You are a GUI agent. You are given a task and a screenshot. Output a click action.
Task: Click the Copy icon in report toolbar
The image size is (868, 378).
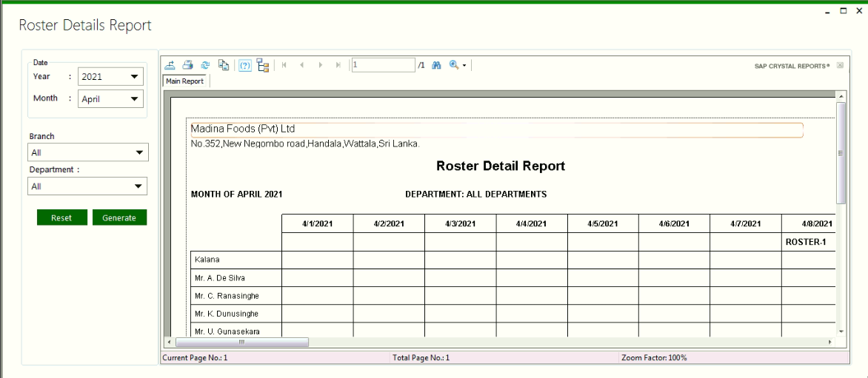click(224, 65)
